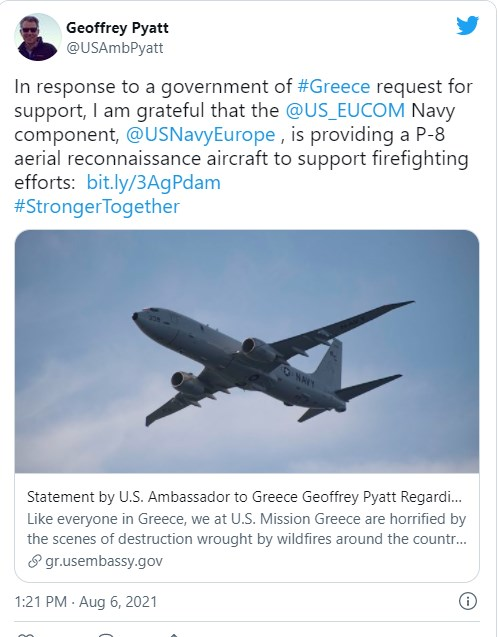The image size is (498, 637).
Task: Visit the @USNavyEurope mention
Action: pos(200,135)
